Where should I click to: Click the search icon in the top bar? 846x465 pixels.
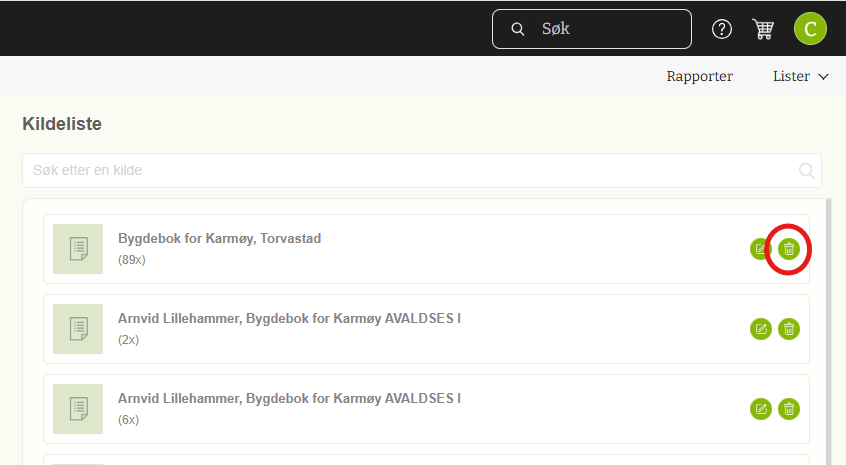518,29
